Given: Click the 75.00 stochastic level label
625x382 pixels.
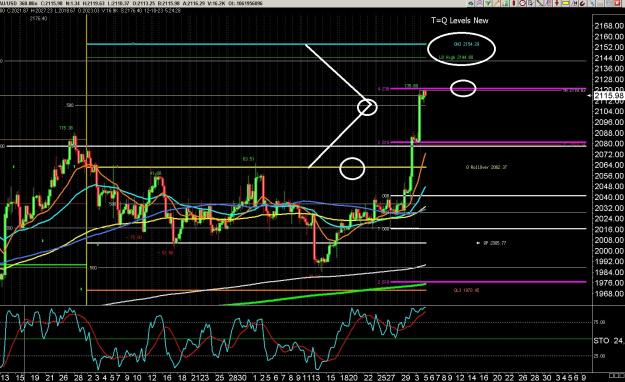Looking at the screenshot, I should 599,322.
